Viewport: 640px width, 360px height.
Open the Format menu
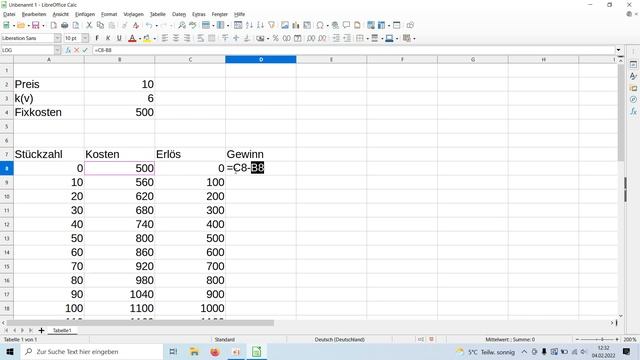[x=109, y=14]
